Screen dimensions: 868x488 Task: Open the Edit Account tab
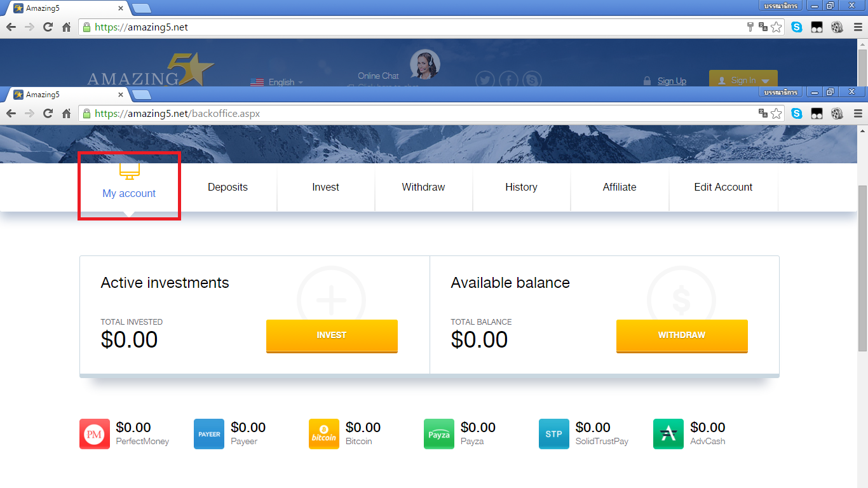pos(723,187)
